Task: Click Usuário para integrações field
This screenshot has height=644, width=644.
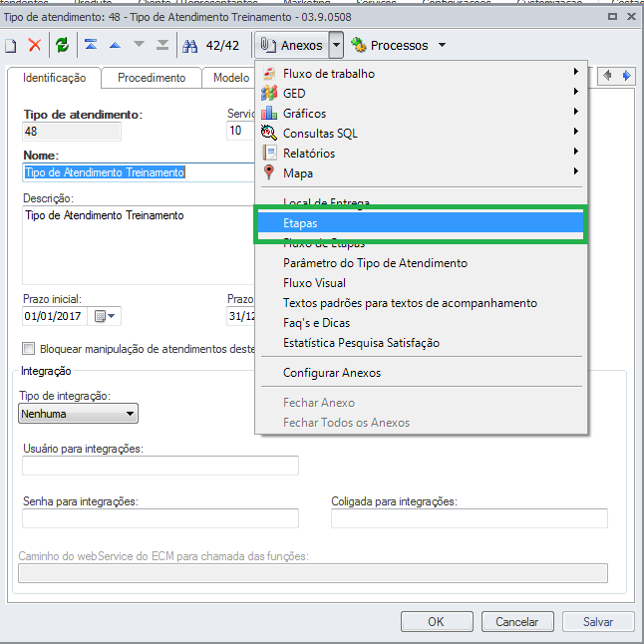Action: pyautogui.click(x=161, y=466)
